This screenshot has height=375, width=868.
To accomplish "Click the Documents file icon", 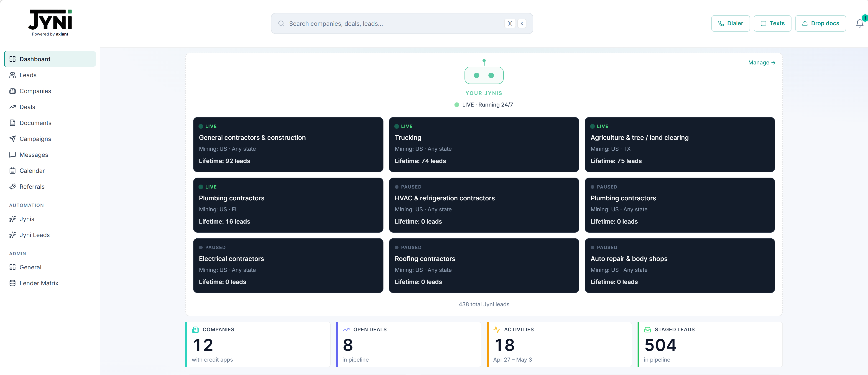I will pos(13,123).
